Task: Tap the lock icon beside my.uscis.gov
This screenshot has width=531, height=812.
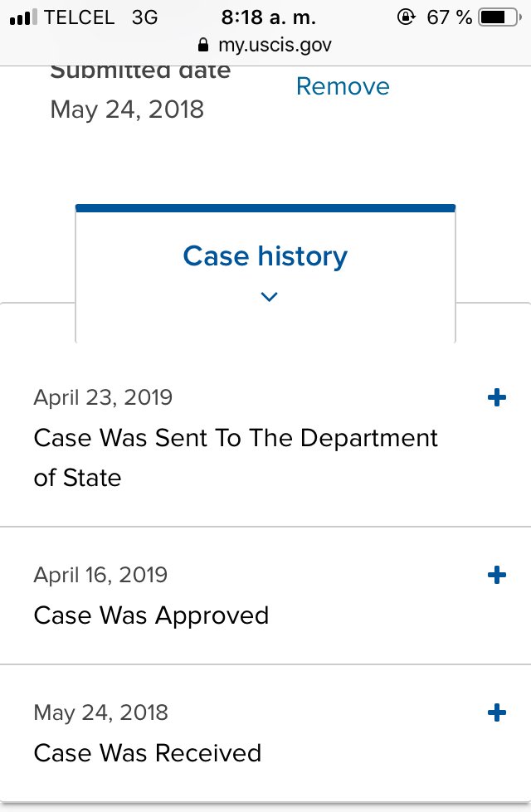Action: 203,45
